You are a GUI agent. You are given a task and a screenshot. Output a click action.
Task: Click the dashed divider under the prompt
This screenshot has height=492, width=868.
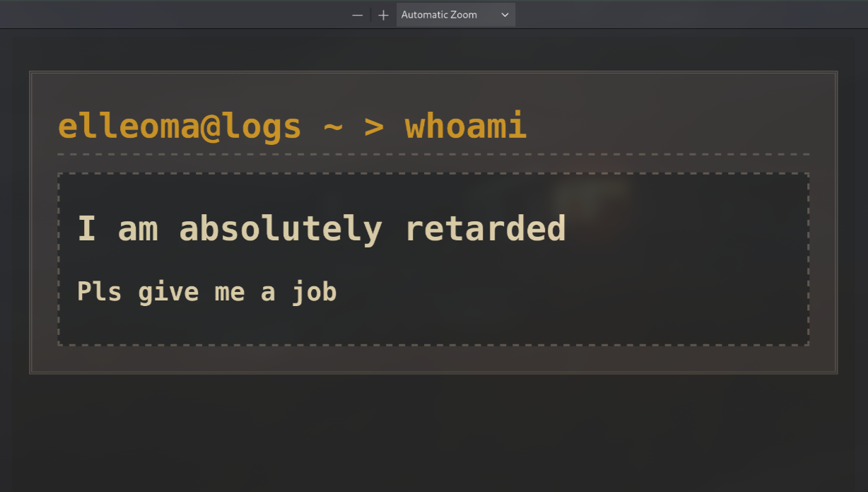click(433, 154)
